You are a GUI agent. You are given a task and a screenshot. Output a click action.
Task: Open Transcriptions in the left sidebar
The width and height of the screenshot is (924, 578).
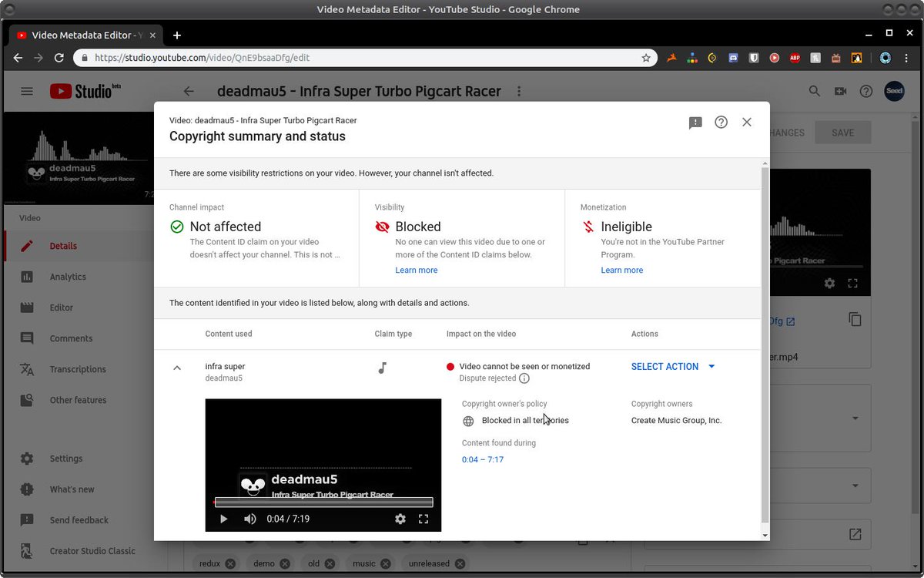pyautogui.click(x=79, y=369)
